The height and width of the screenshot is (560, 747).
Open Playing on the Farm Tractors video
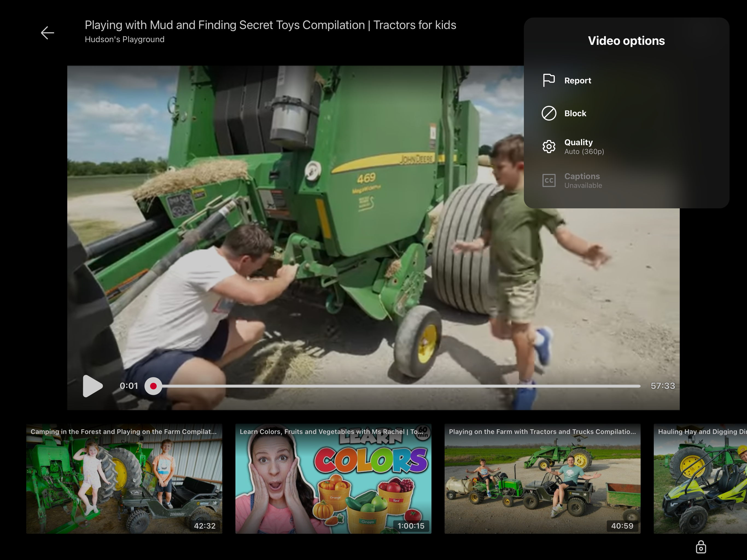point(542,479)
